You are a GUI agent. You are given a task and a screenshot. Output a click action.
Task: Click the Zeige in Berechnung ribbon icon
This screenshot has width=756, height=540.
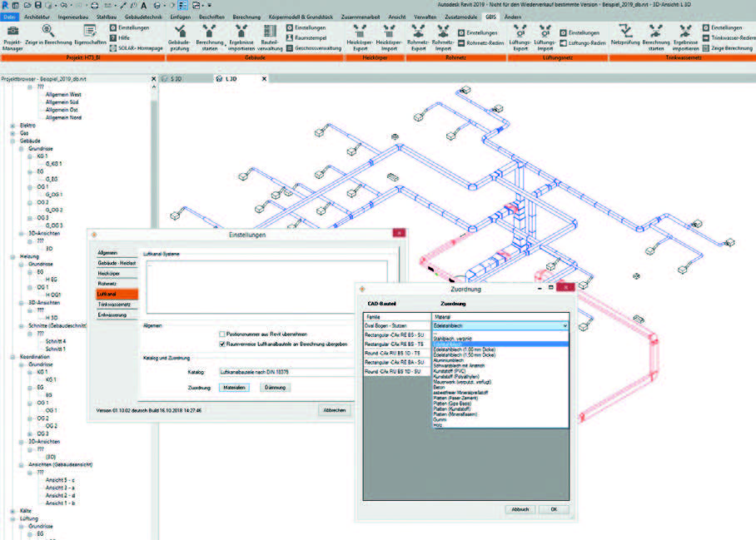click(48, 35)
